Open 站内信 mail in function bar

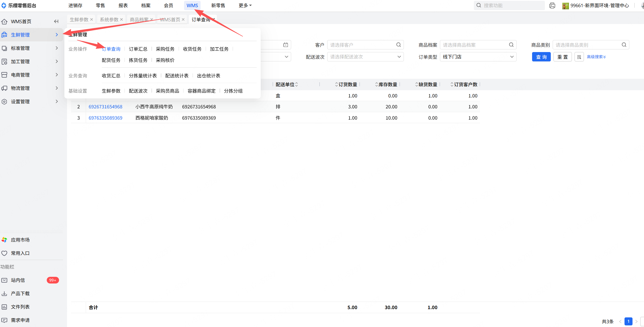click(18, 280)
